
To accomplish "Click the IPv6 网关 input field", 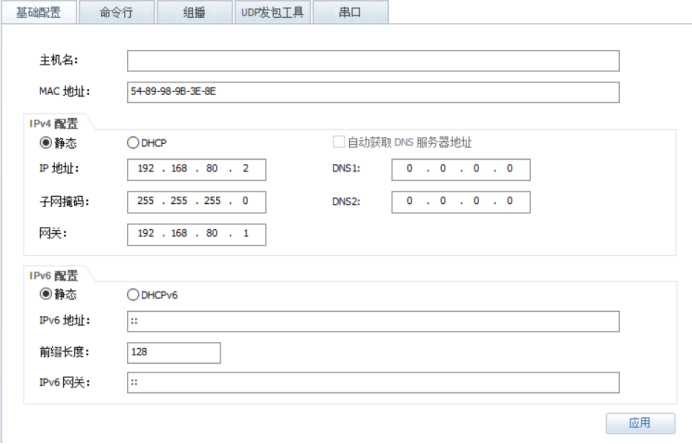I will [x=373, y=382].
